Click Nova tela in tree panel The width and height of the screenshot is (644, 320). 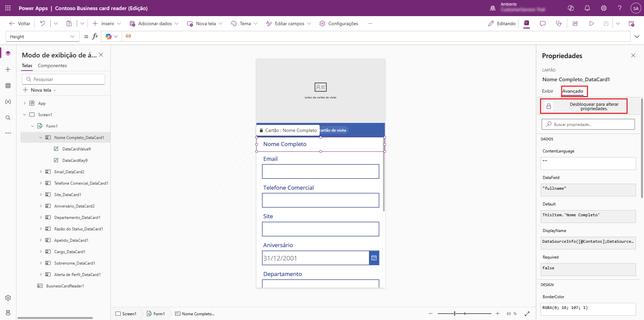[x=40, y=90]
